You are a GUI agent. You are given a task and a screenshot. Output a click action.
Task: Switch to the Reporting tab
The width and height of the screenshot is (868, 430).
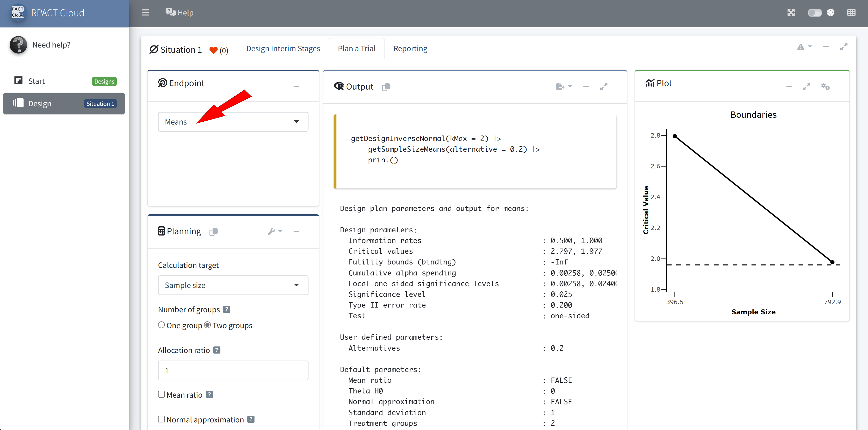pyautogui.click(x=410, y=49)
